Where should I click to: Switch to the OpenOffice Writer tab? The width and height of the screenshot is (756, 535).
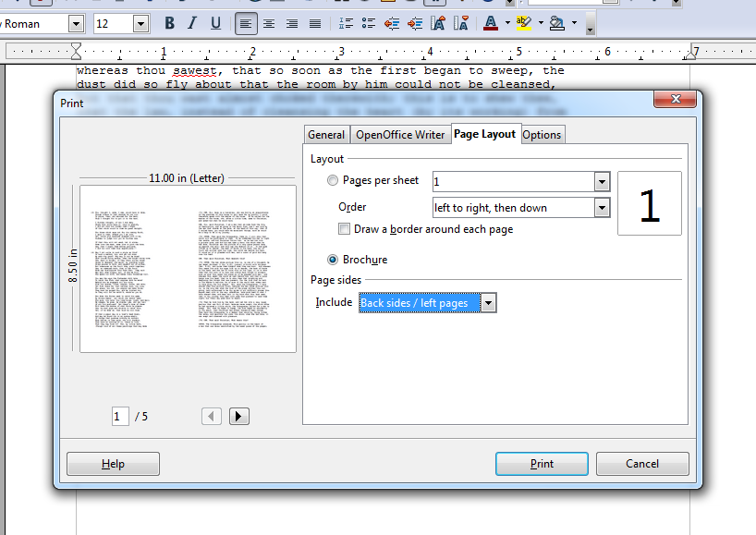click(400, 135)
